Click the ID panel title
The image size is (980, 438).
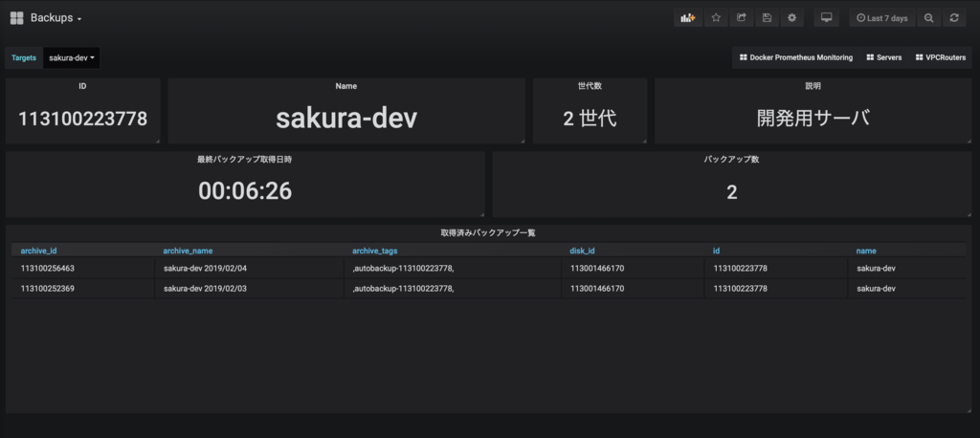(82, 86)
